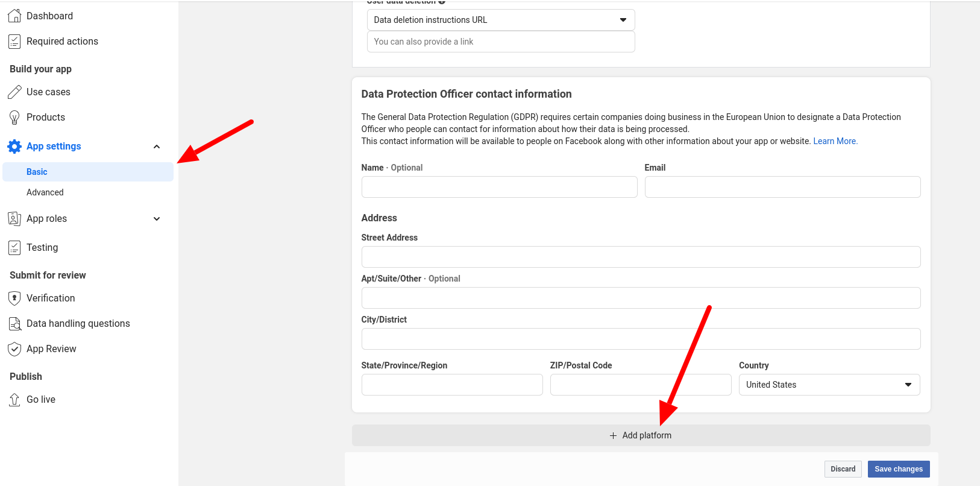Click the Use cases pencil icon

pyautogui.click(x=14, y=92)
